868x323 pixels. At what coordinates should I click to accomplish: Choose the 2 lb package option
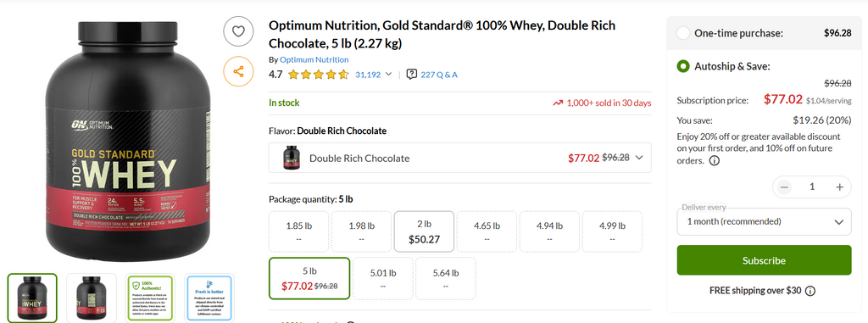click(x=424, y=231)
